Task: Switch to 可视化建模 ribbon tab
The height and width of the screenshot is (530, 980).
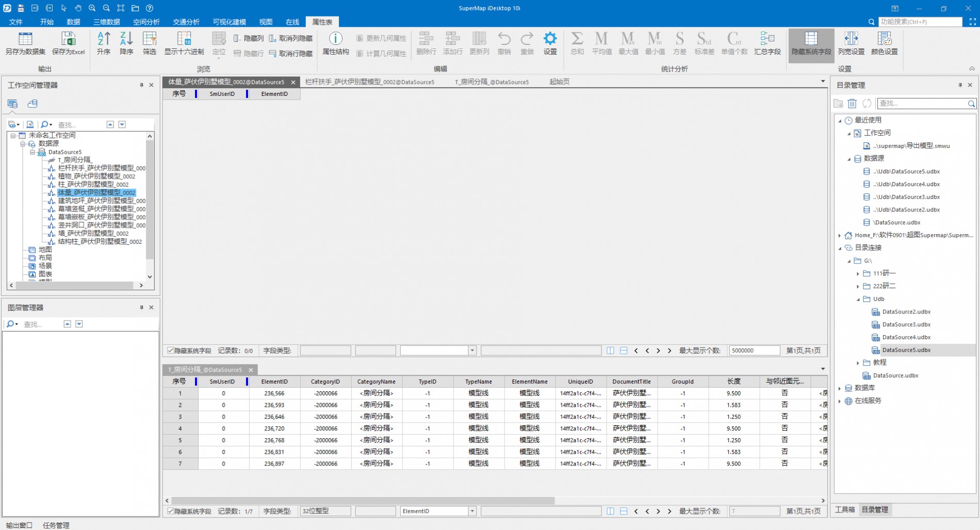Action: coord(230,22)
